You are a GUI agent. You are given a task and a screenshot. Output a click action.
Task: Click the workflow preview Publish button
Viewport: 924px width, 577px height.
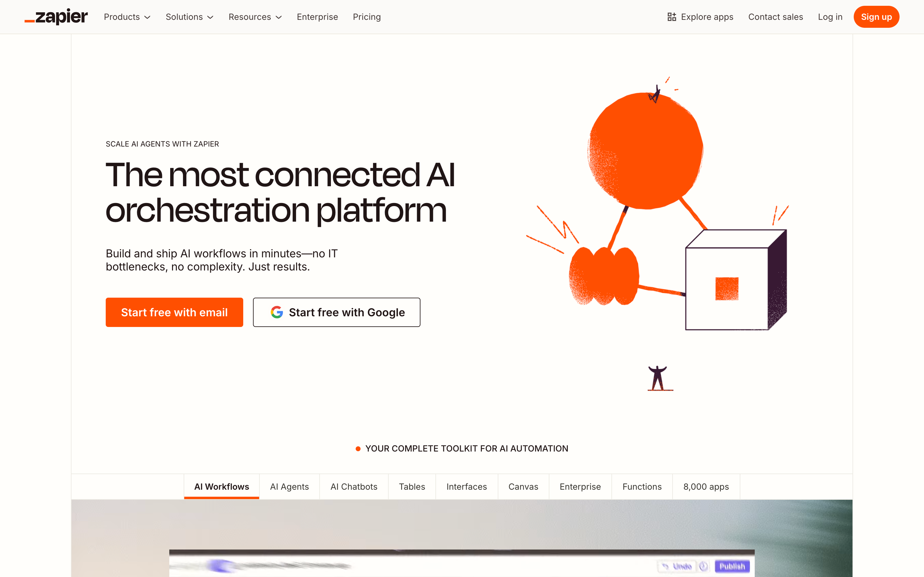(x=732, y=566)
